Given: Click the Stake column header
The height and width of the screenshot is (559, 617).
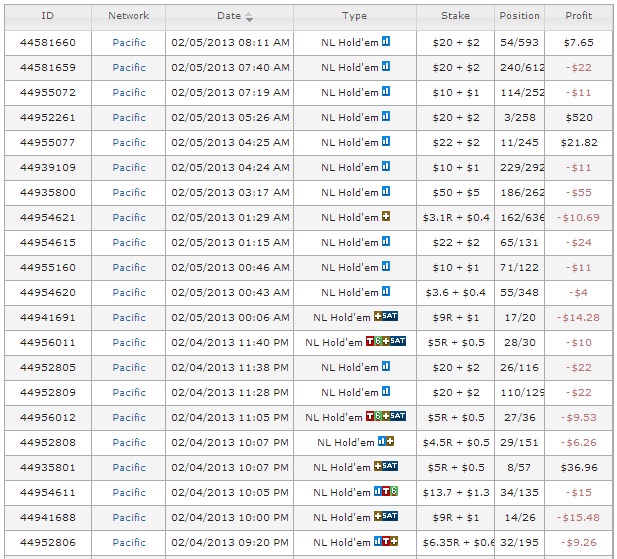Looking at the screenshot, I should click(455, 16).
